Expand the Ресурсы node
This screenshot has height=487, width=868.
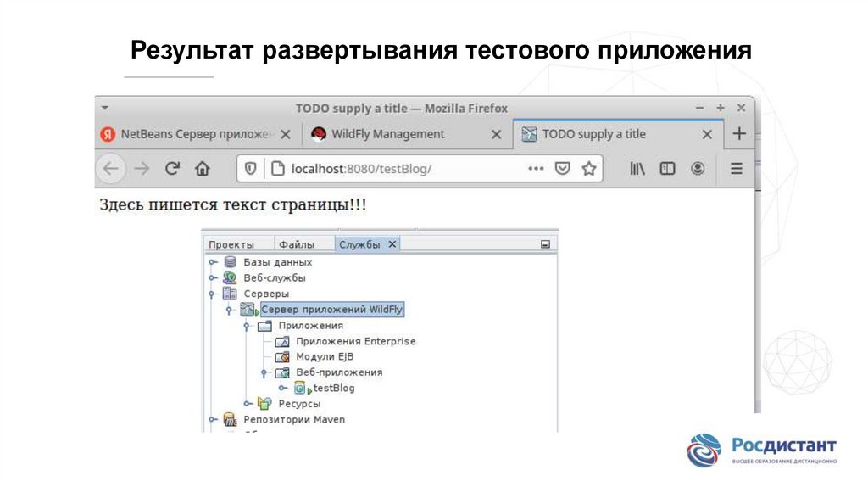[248, 403]
